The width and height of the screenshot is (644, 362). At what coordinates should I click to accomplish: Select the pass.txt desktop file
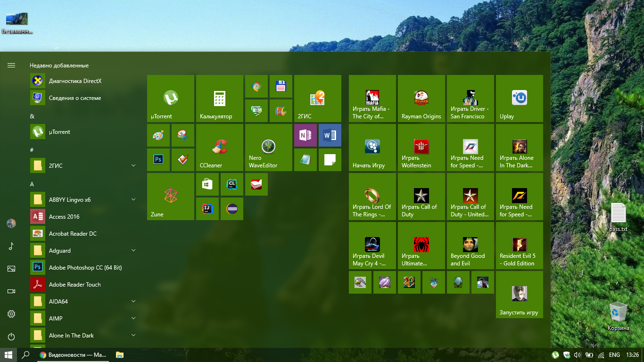coord(618,217)
